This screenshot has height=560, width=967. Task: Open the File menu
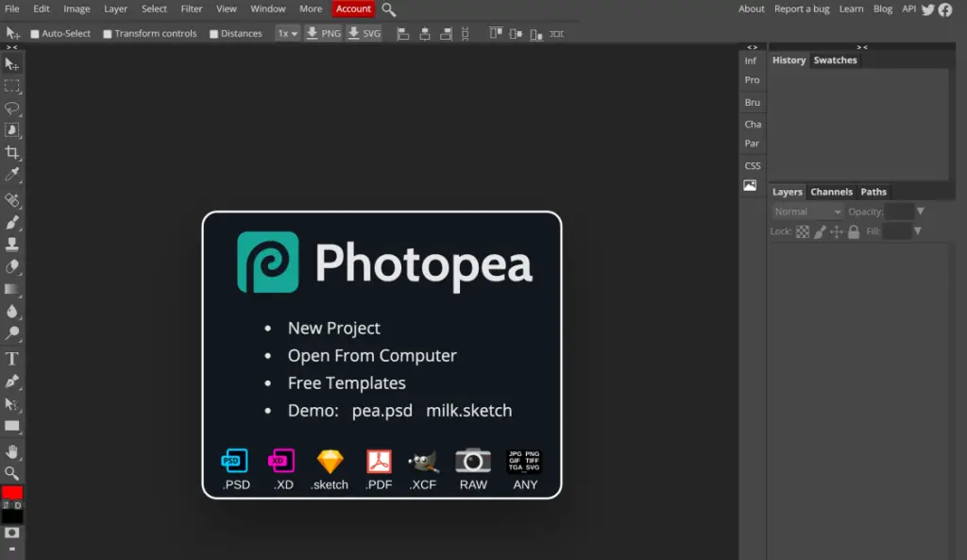point(11,8)
